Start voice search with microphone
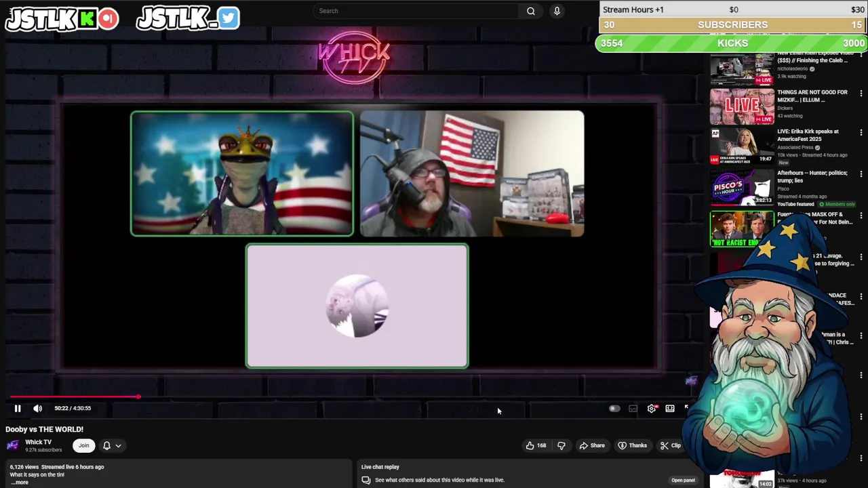868x488 pixels. pyautogui.click(x=557, y=11)
